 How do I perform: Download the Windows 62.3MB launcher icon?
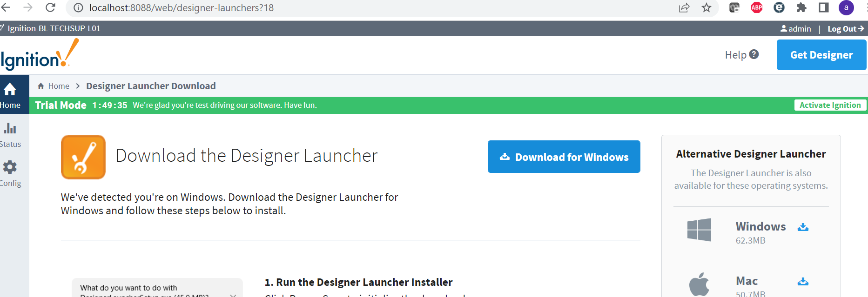click(803, 227)
